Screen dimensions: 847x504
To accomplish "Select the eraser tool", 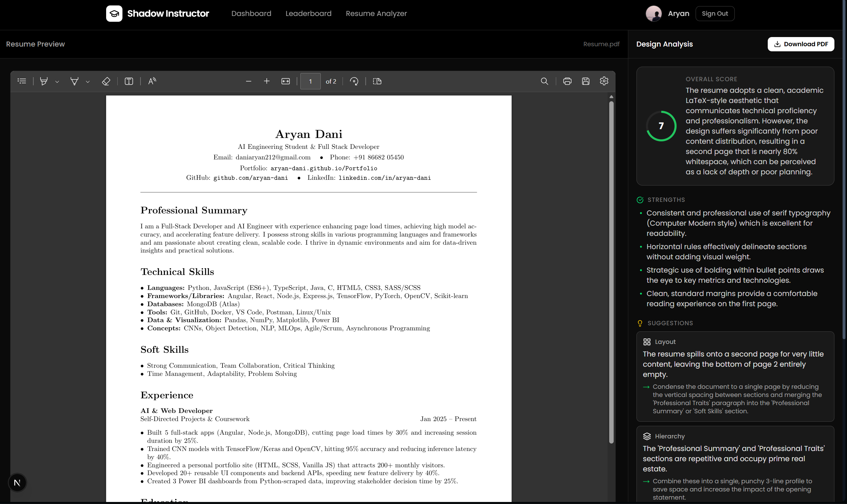I will pos(106,81).
